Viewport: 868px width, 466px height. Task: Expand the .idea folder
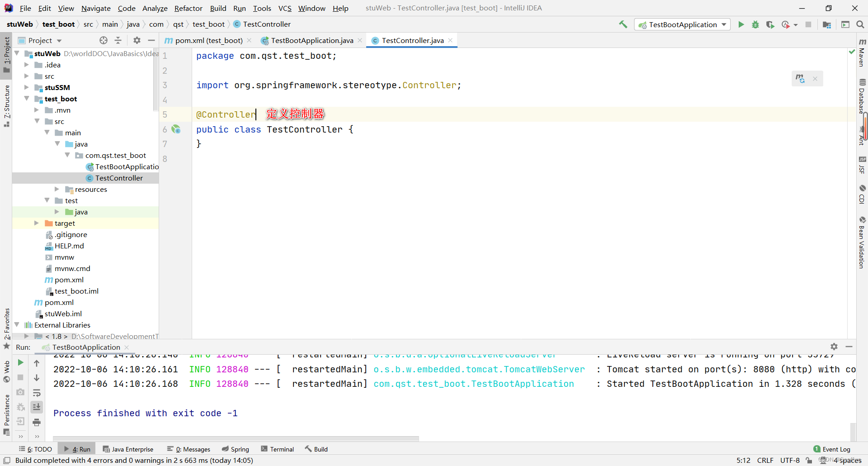[27, 65]
